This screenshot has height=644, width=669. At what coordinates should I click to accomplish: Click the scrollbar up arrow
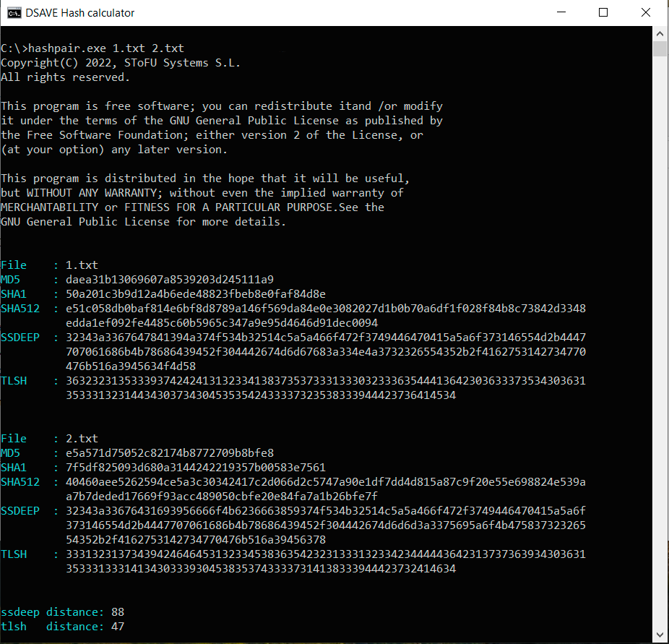click(660, 33)
